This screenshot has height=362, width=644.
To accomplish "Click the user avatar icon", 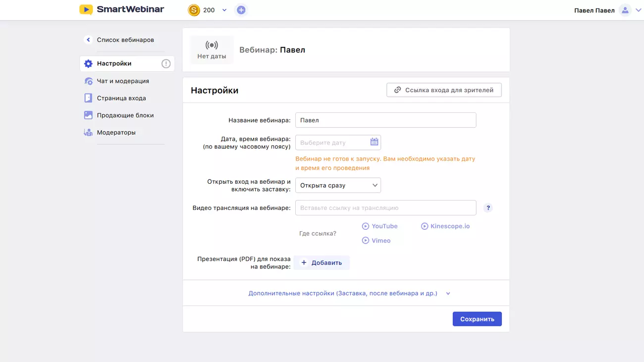I will click(625, 10).
